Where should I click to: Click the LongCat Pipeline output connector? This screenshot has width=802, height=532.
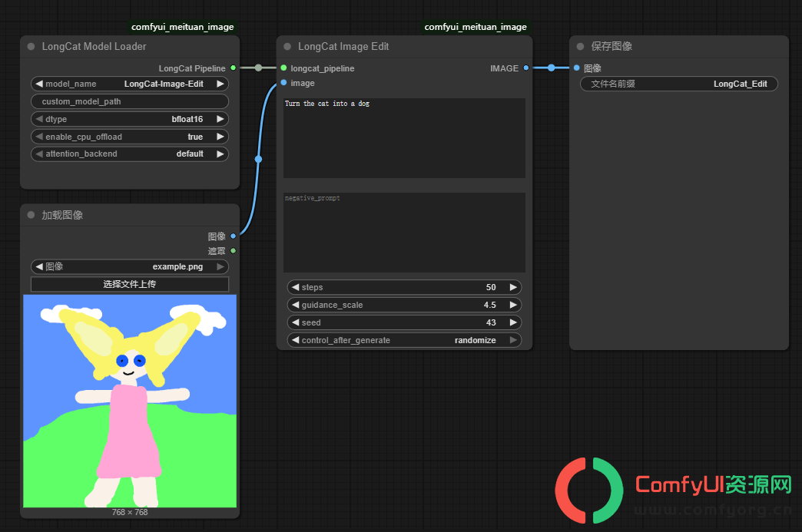[x=234, y=68]
